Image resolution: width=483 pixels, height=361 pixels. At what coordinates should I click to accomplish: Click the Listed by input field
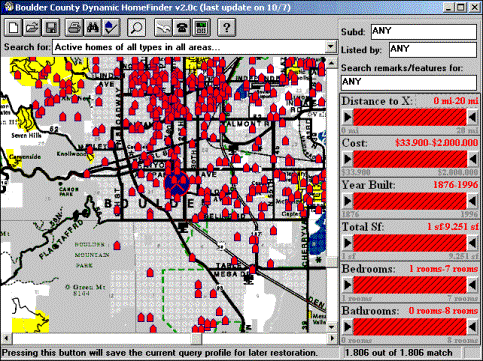433,50
